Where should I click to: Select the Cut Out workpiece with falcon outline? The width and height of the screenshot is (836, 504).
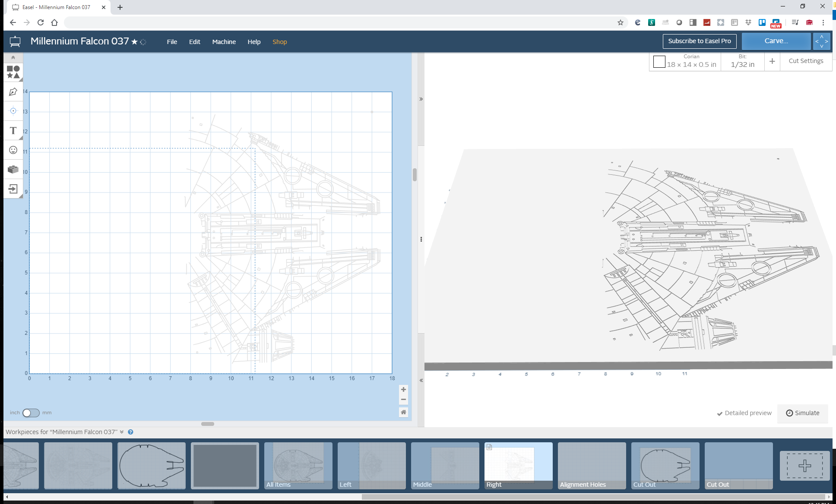click(x=665, y=466)
